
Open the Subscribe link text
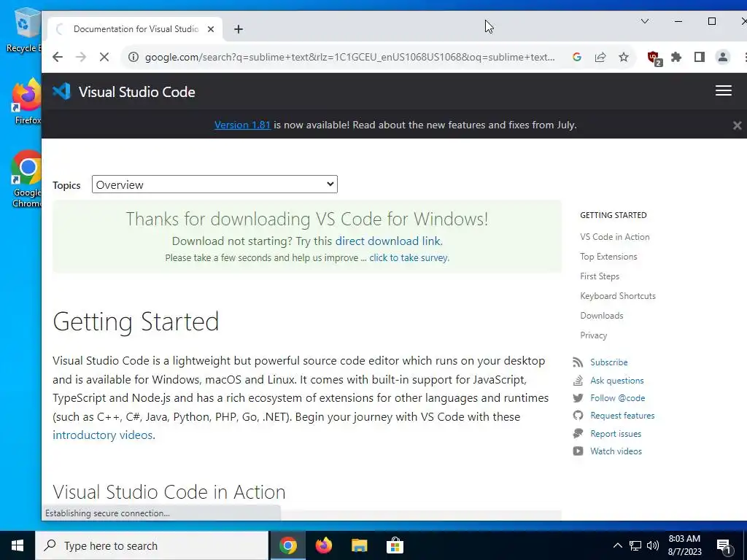[x=608, y=362]
